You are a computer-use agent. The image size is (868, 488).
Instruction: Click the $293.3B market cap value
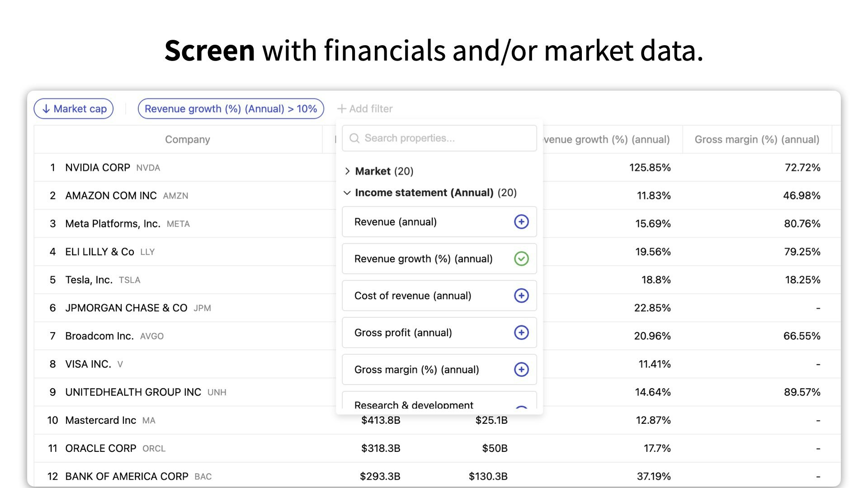pyautogui.click(x=380, y=476)
